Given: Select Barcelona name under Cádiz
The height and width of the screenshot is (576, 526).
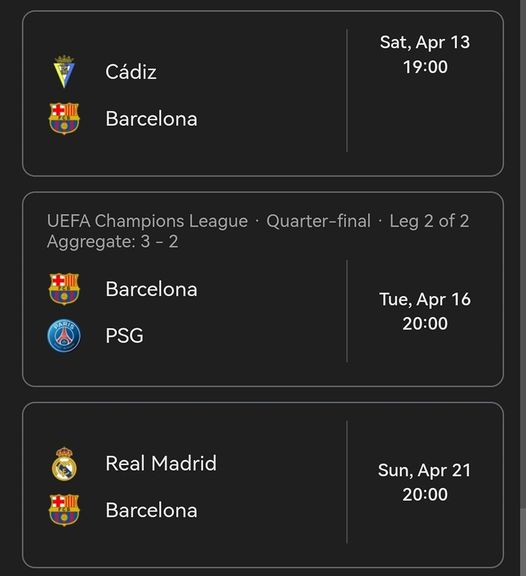Looking at the screenshot, I should click(151, 119).
